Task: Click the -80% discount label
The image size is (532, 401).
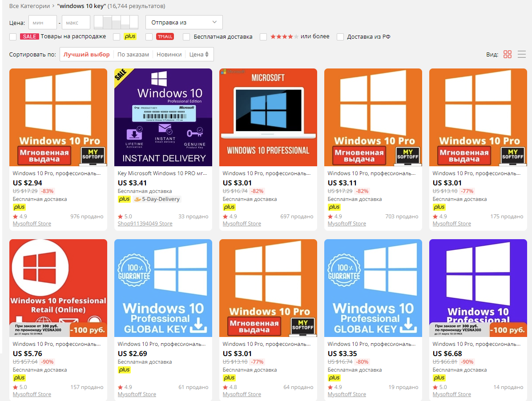Action: point(362,362)
